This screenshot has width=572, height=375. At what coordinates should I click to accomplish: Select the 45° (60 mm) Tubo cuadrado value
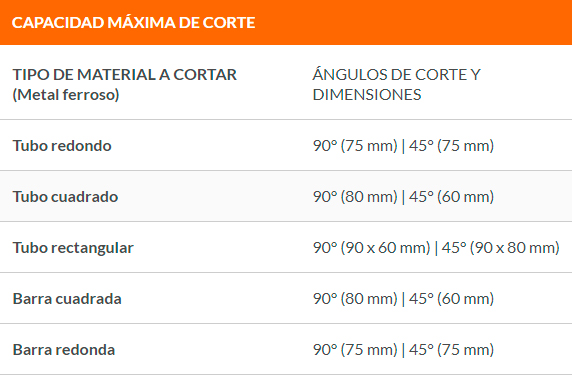pos(451,197)
